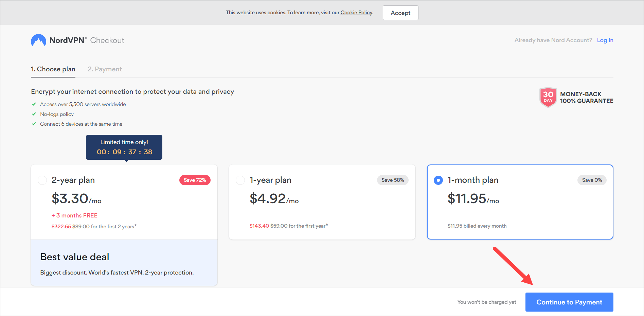This screenshot has height=316, width=644.
Task: Click the '1-year plan' title
Action: pyautogui.click(x=270, y=180)
